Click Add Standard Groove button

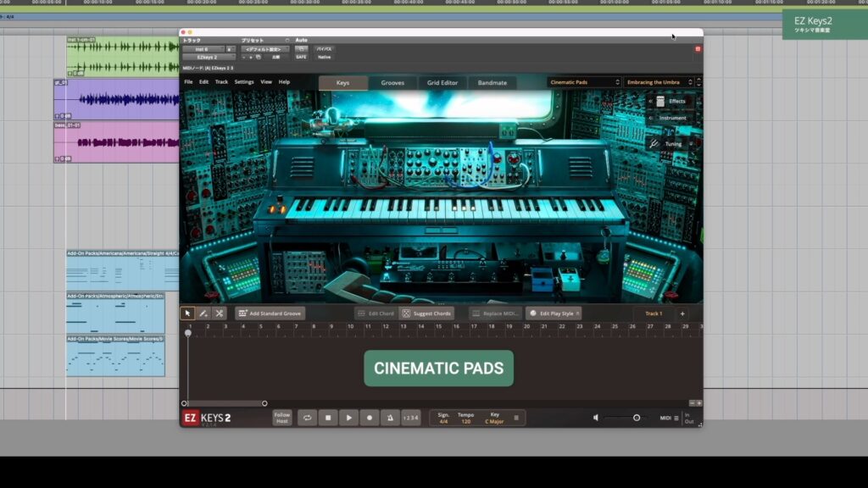[x=270, y=313]
